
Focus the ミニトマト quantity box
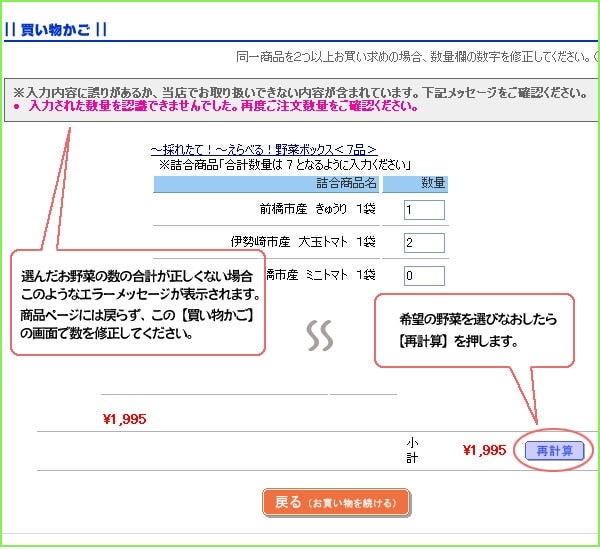click(424, 275)
